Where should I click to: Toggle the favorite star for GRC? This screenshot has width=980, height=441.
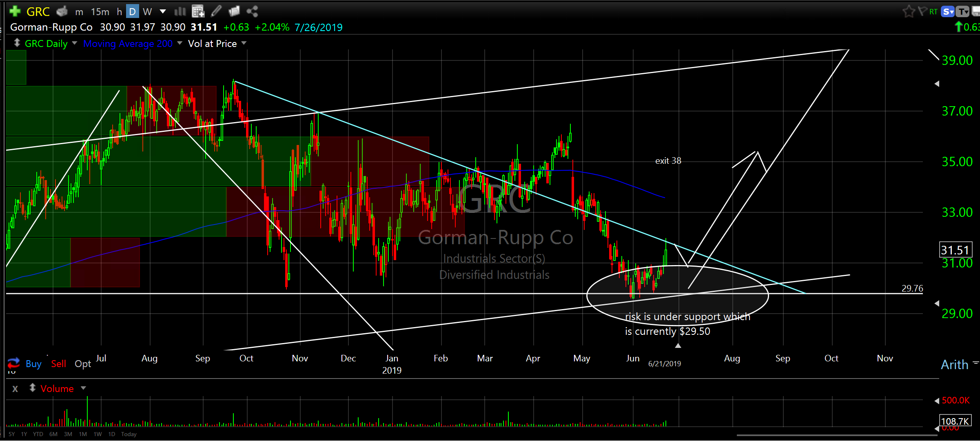909,11
